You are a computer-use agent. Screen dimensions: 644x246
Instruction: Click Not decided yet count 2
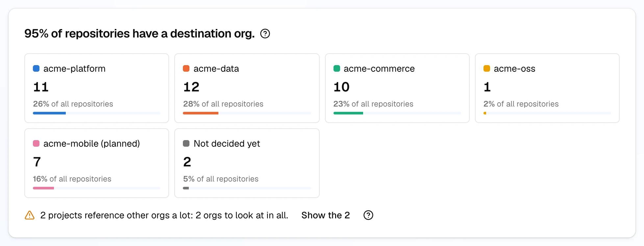pos(187,162)
